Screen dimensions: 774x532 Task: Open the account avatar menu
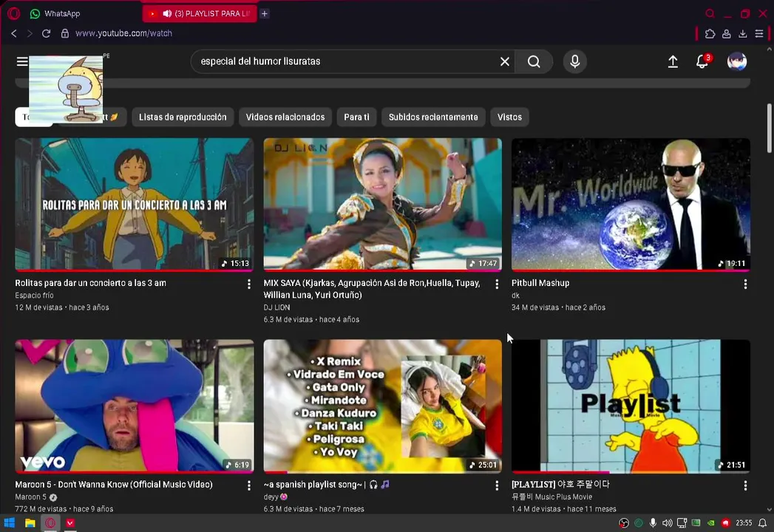coord(736,61)
